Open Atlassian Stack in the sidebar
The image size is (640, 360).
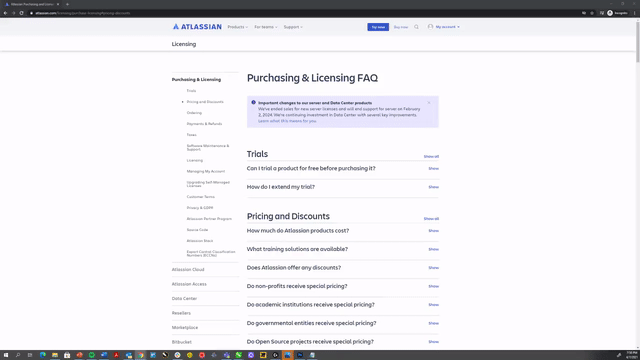point(200,241)
